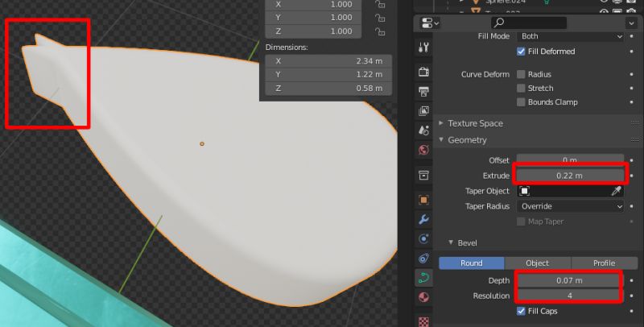Click the animate dot beside Bounds Clamp
Screen dimensions: 644x327
[632, 101]
